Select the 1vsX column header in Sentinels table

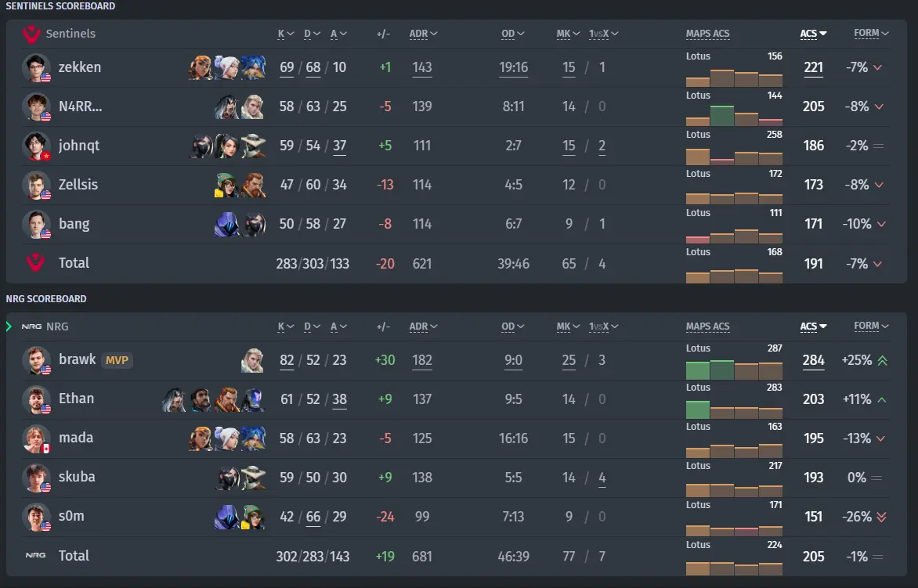(603, 34)
